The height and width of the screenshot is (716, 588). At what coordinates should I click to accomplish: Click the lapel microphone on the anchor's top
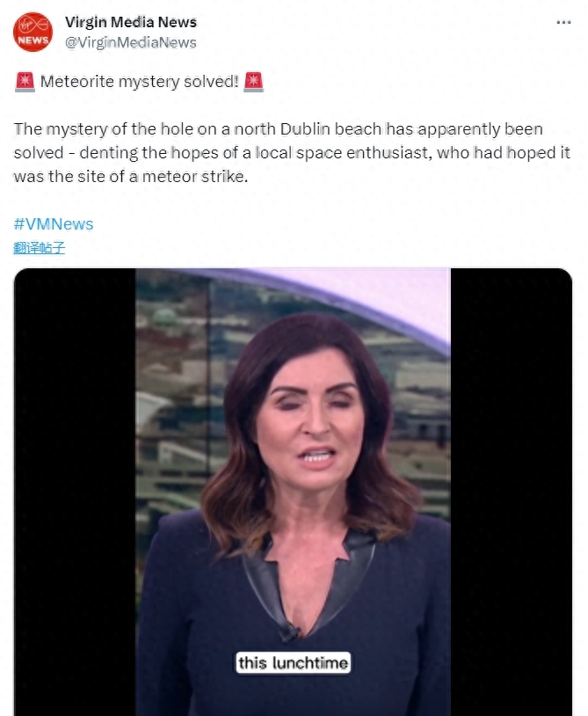click(x=290, y=632)
